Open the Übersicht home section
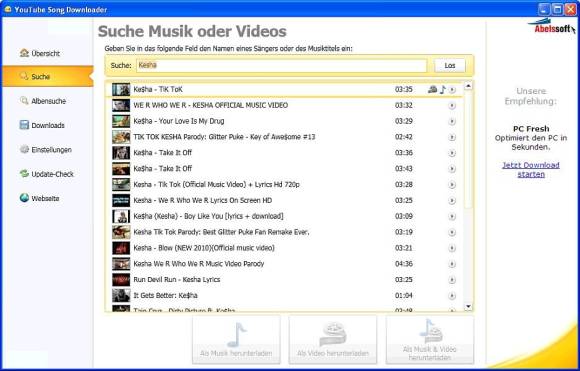580x371 pixels. pyautogui.click(x=40, y=53)
